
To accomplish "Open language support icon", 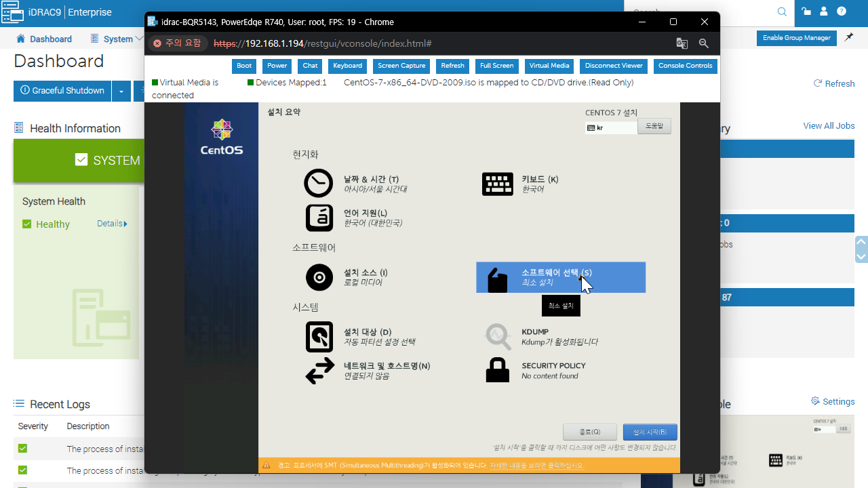I will (x=319, y=218).
